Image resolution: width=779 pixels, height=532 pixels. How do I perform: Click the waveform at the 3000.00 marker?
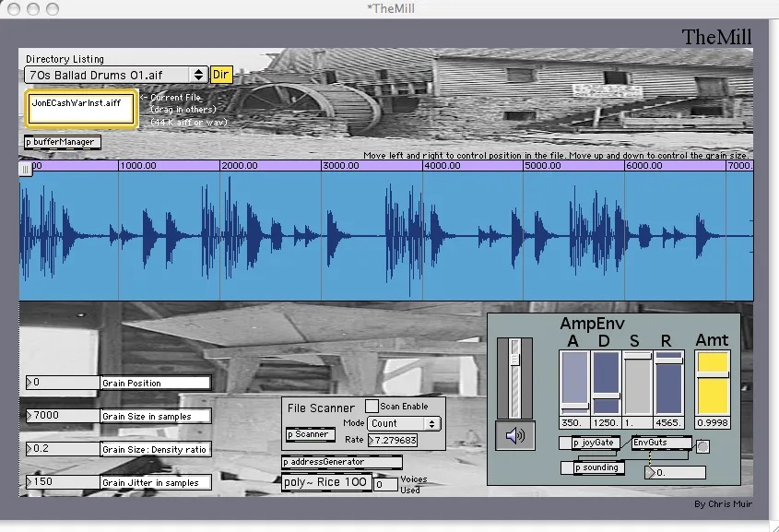coord(321,235)
